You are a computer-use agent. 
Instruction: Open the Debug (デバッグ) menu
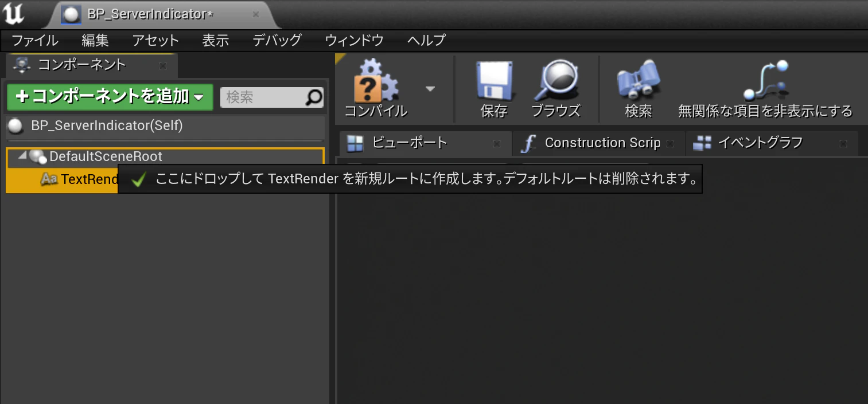point(277,40)
